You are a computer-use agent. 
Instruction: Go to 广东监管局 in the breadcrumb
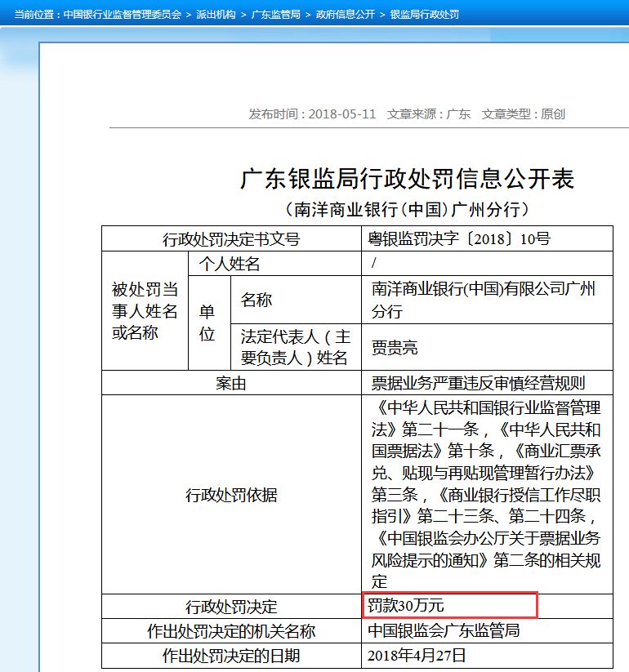275,15
